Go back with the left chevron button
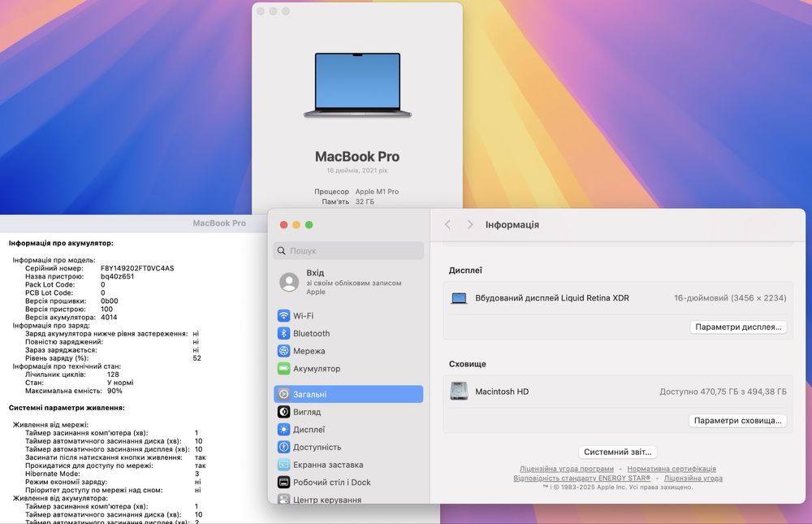812x524 pixels. [448, 224]
